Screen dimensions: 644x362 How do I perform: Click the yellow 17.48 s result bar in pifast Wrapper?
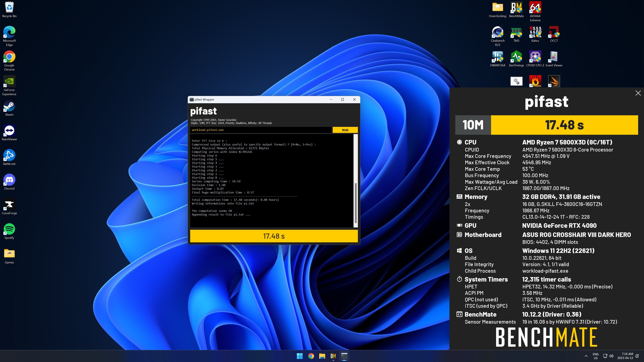coord(274,236)
